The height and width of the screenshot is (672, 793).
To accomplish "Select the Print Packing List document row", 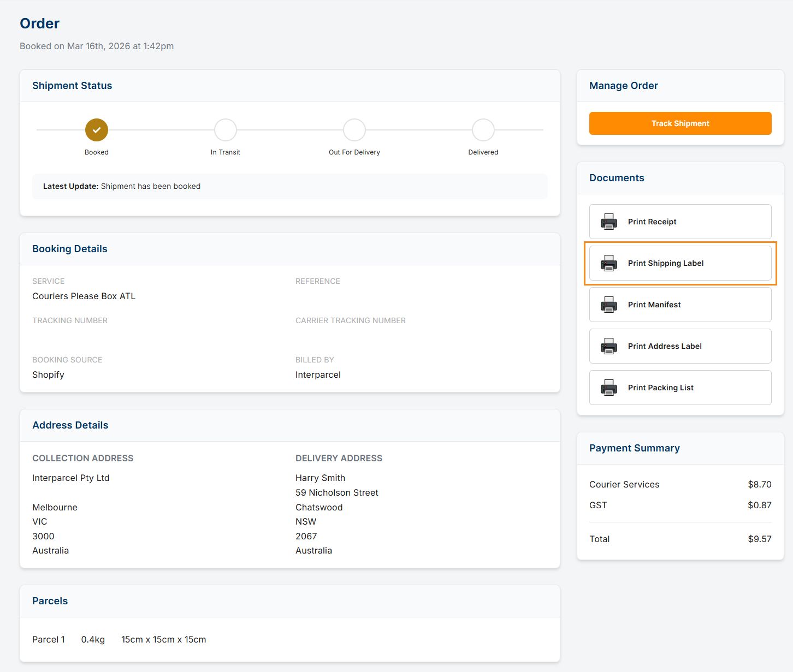I will tap(680, 388).
